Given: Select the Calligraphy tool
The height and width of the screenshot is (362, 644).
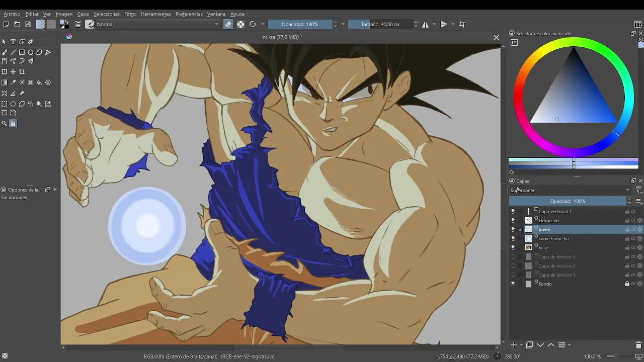Looking at the screenshot, I should tap(31, 42).
